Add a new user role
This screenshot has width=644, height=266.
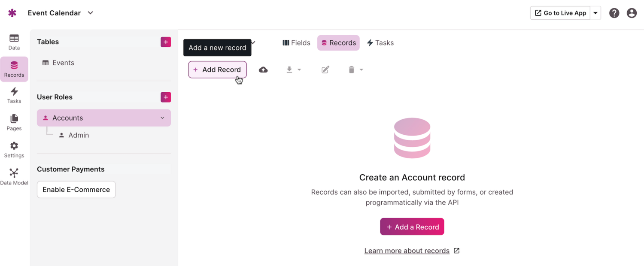coord(166,97)
